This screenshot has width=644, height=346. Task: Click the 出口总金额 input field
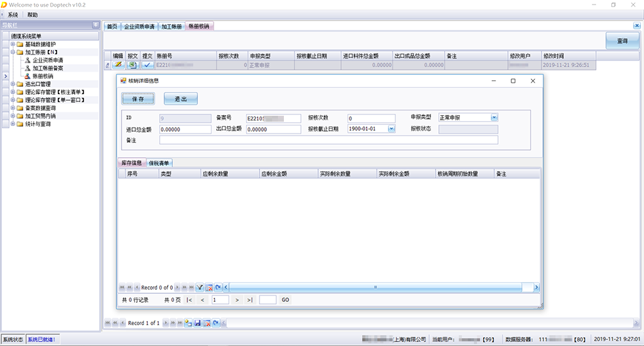pyautogui.click(x=273, y=130)
